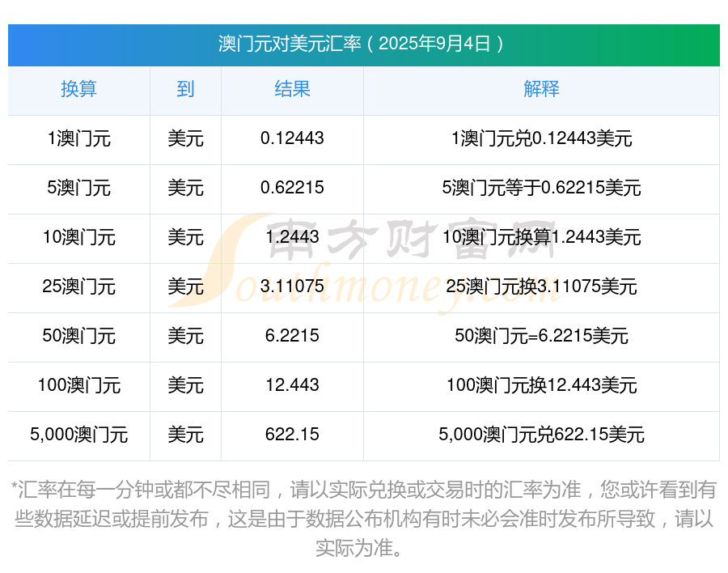Click 美元 in the 5澳门元 row
Image resolution: width=728 pixels, height=573 pixels.
tap(185, 188)
